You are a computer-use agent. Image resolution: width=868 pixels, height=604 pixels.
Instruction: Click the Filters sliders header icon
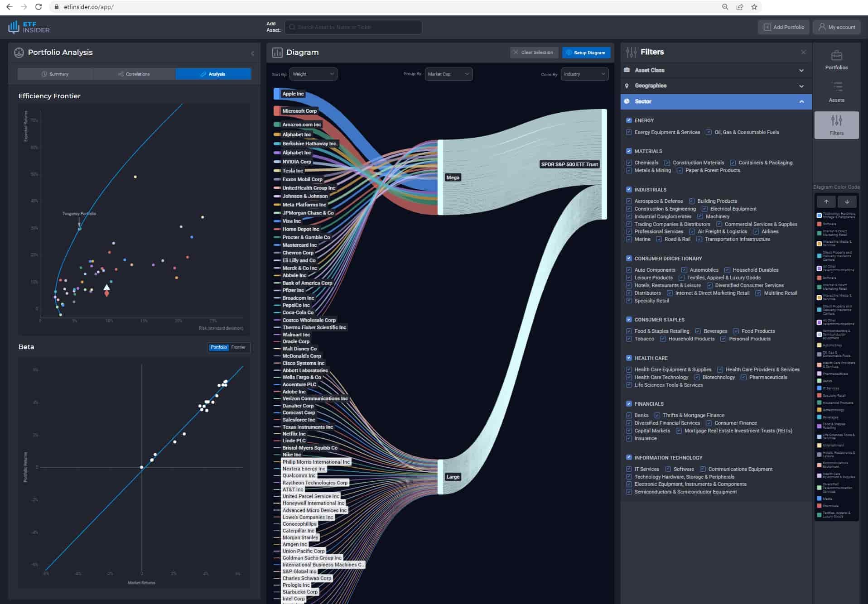tap(631, 52)
